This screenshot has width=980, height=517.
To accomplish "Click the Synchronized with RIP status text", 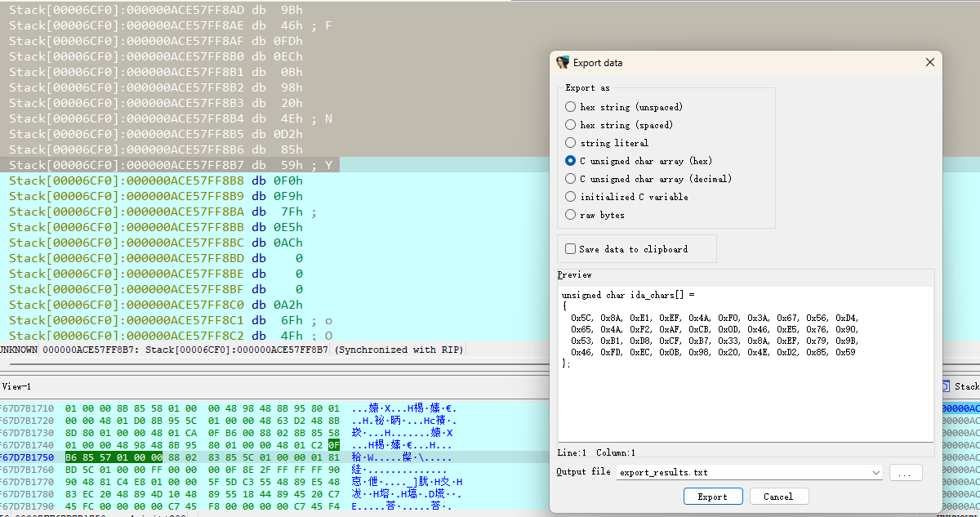I will (x=399, y=350).
